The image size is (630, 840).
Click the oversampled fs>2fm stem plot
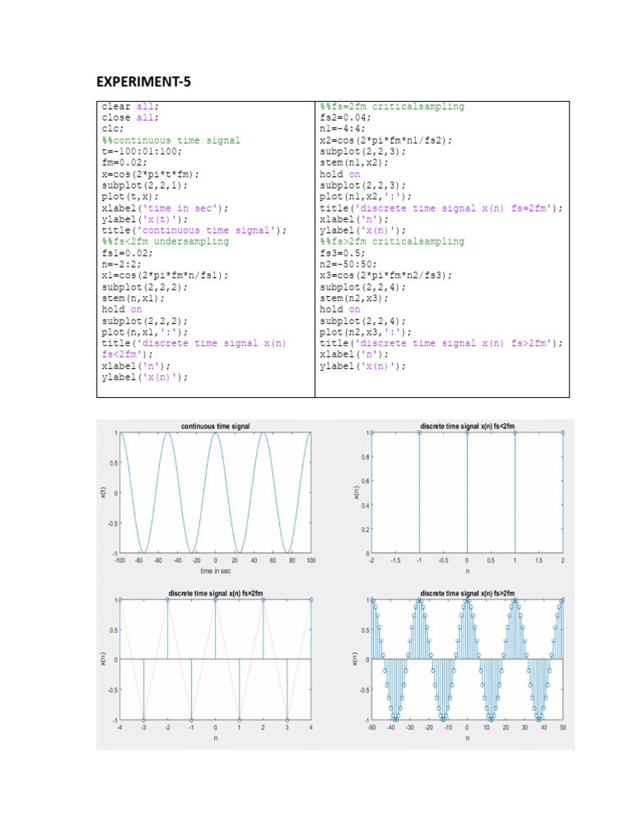pyautogui.click(x=467, y=660)
